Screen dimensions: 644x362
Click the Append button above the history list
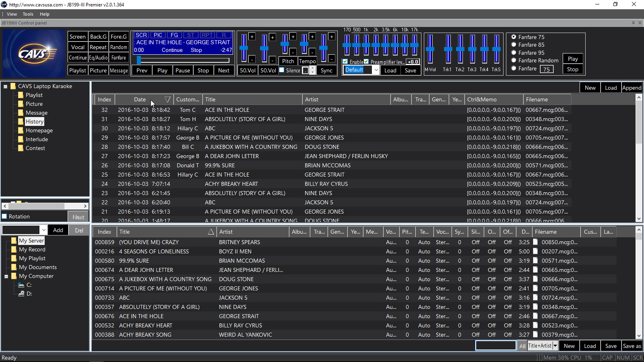(632, 88)
